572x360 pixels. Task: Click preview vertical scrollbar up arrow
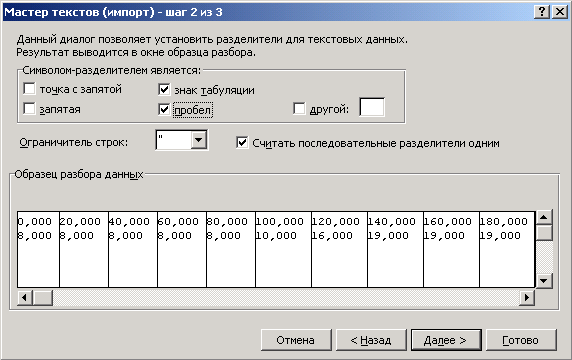click(544, 218)
